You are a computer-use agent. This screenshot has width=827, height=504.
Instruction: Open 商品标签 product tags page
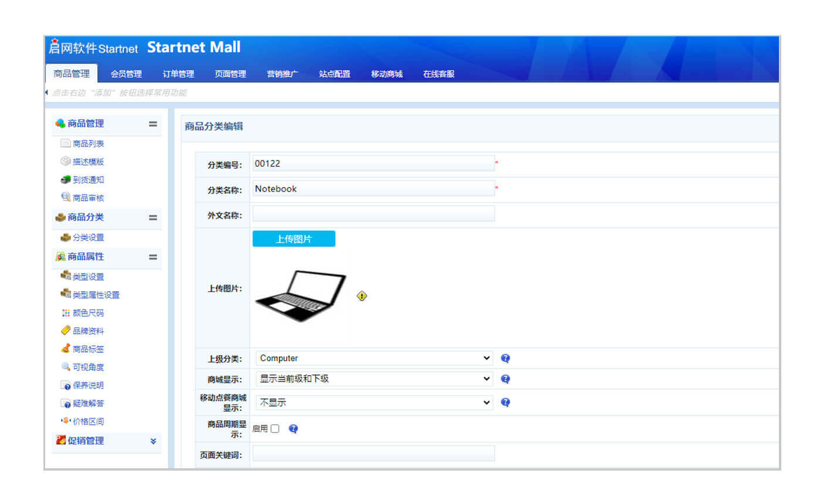[x=88, y=349]
